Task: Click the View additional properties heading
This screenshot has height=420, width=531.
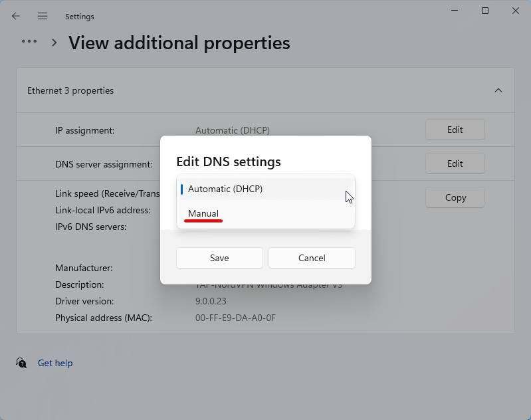Action: click(x=179, y=43)
